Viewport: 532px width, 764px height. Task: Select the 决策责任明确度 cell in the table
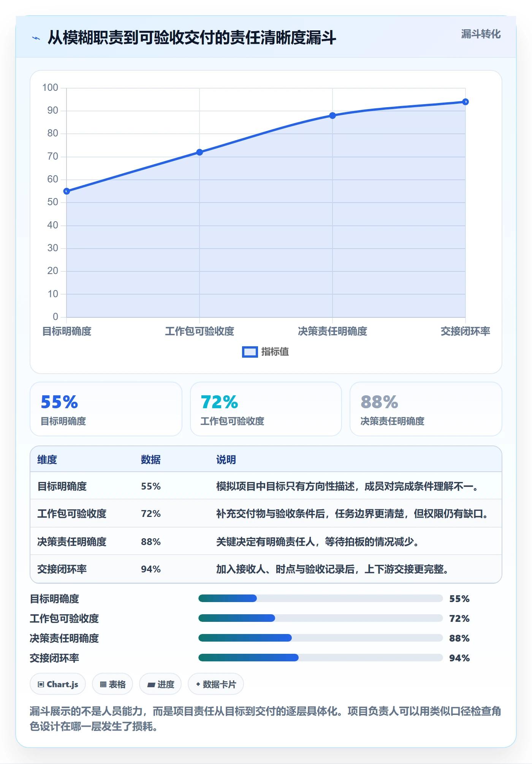[72, 542]
